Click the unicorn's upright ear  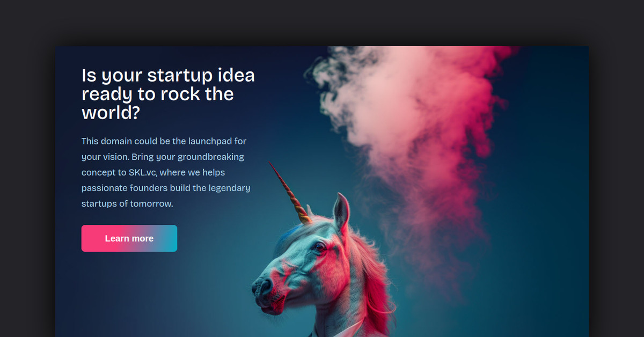(x=341, y=212)
